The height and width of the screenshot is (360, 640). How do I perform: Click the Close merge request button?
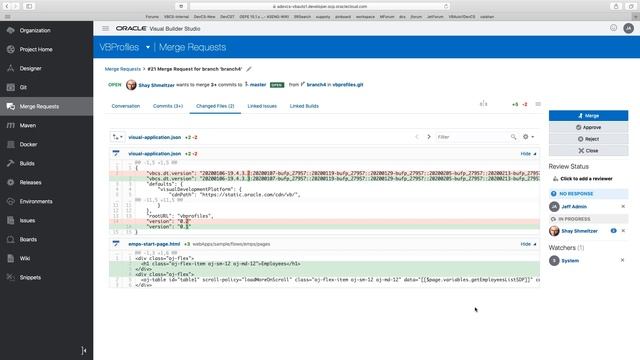(x=588, y=151)
